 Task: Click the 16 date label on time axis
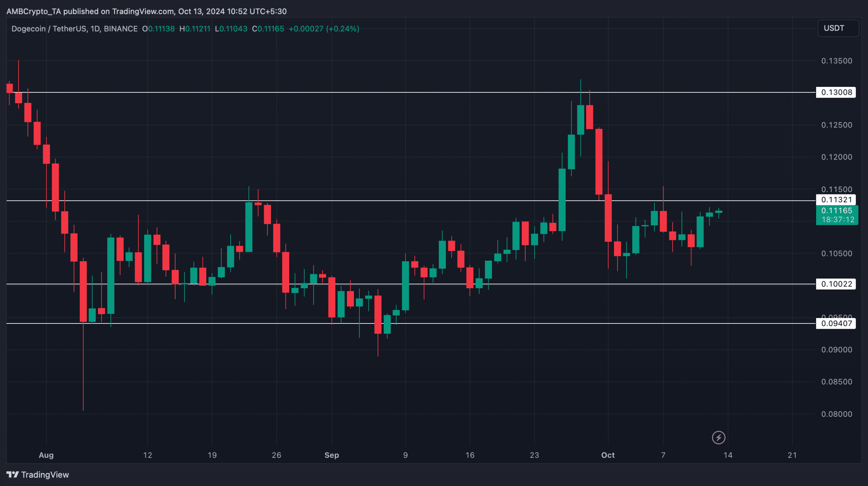(x=470, y=455)
